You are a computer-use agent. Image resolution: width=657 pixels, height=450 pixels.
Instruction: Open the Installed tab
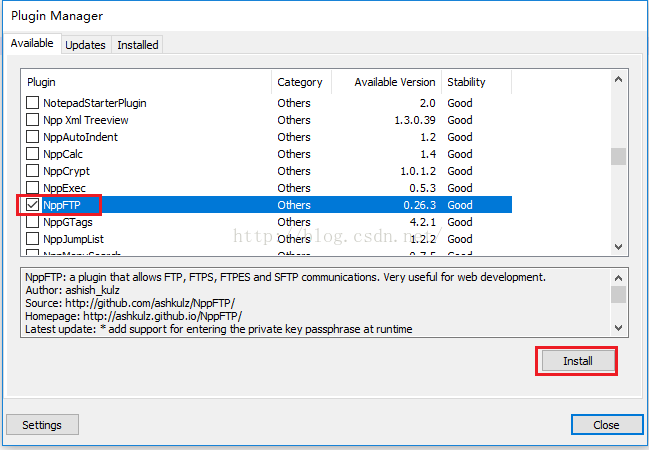(x=137, y=45)
